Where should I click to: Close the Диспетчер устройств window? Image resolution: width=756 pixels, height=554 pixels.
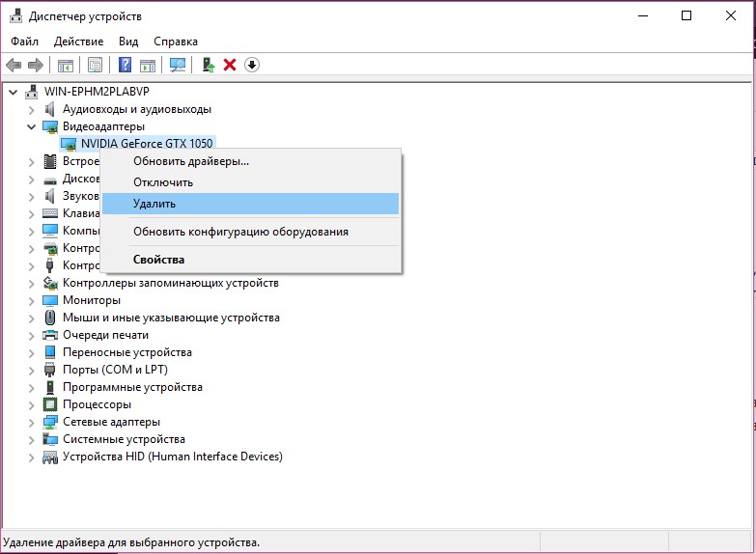[x=731, y=15]
